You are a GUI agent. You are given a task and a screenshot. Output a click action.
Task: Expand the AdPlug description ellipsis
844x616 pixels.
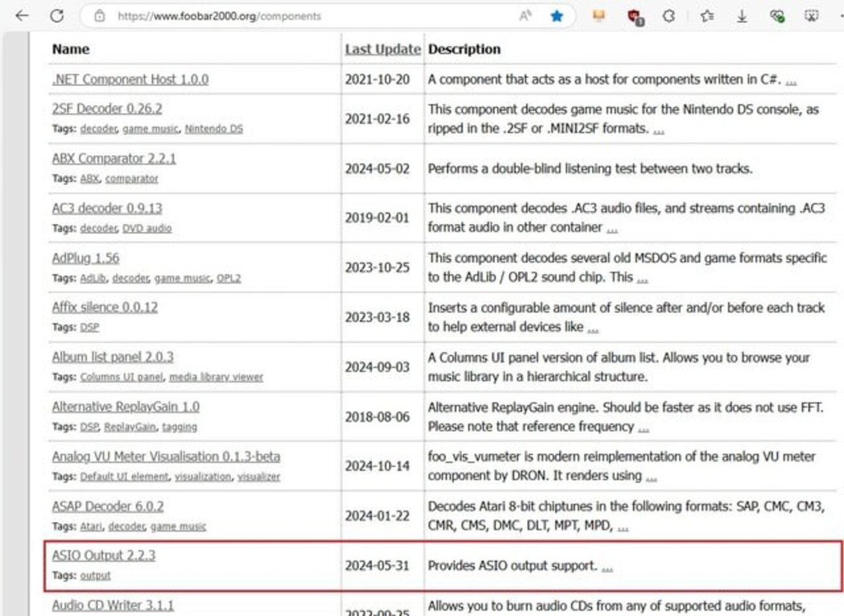pos(642,278)
